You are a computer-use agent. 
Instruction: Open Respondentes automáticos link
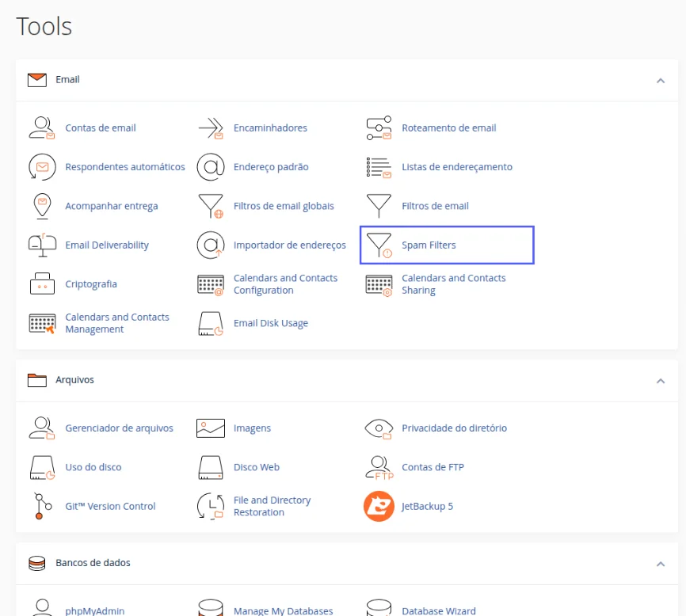click(125, 167)
